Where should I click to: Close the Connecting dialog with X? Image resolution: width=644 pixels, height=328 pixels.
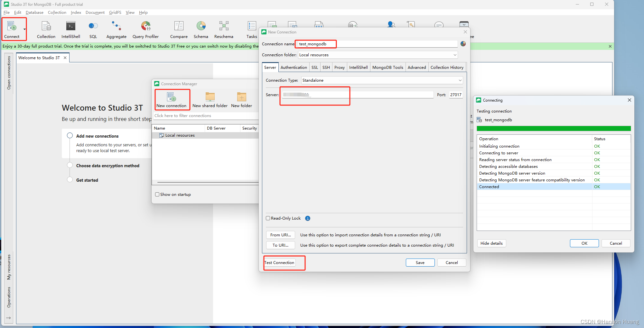pyautogui.click(x=629, y=100)
